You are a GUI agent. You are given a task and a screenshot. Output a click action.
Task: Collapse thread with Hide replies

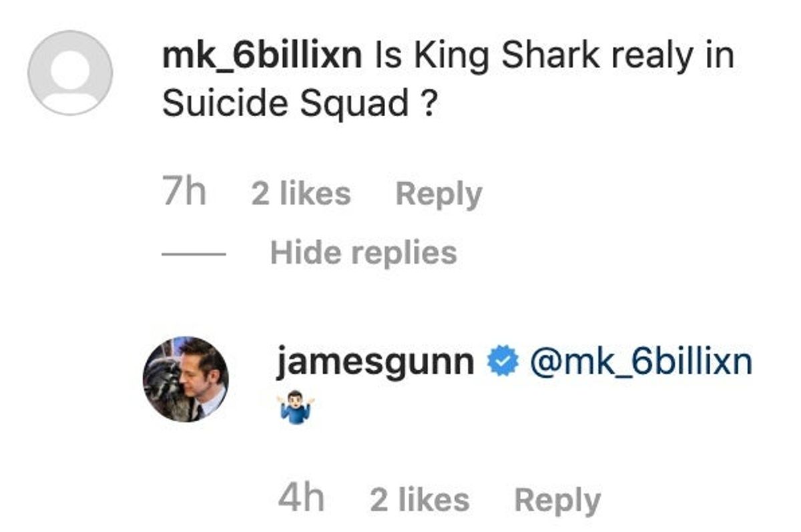coord(364,252)
